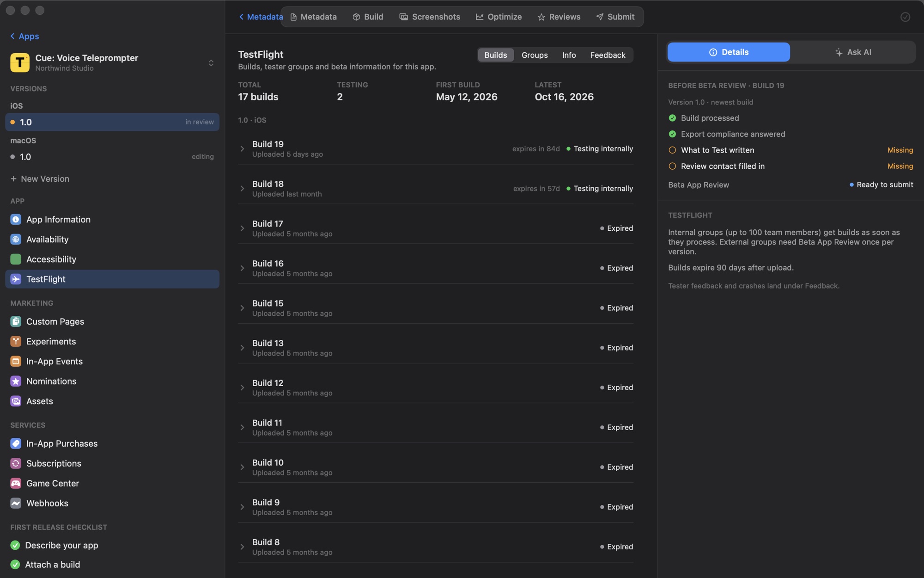
Task: Click the Cue app icon thumbnail
Action: coord(20,62)
